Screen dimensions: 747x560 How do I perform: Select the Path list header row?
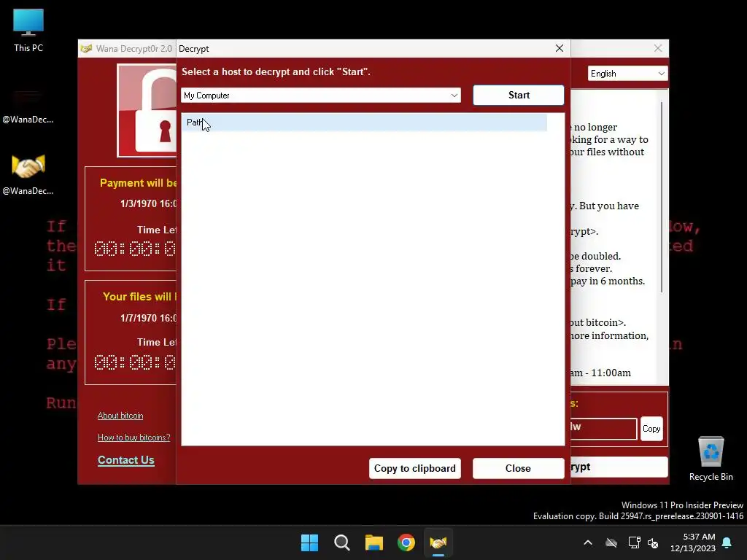tap(365, 122)
